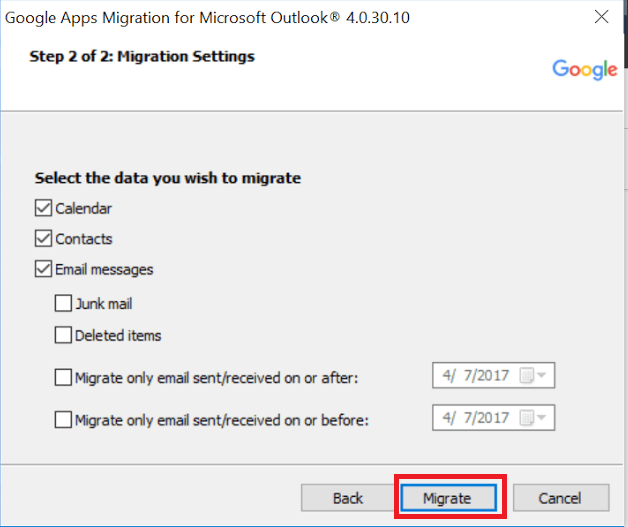Click the Google logo

[584, 69]
